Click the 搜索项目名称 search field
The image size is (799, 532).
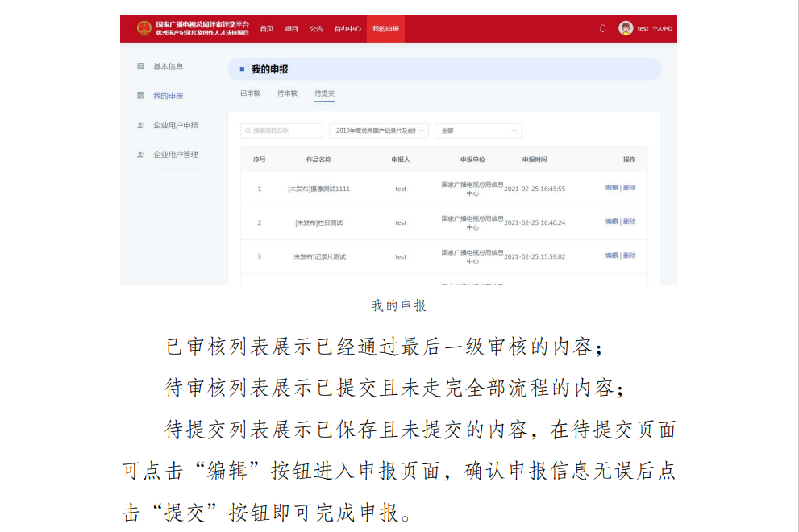pos(282,131)
